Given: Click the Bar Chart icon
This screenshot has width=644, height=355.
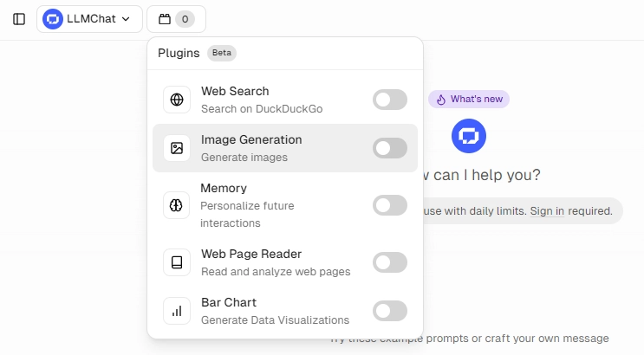Looking at the screenshot, I should pyautogui.click(x=177, y=311).
